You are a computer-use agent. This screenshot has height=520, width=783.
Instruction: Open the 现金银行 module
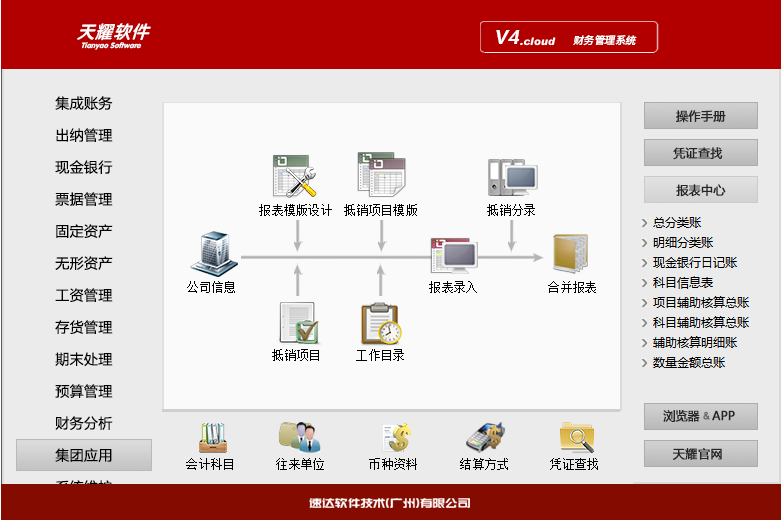(x=83, y=167)
